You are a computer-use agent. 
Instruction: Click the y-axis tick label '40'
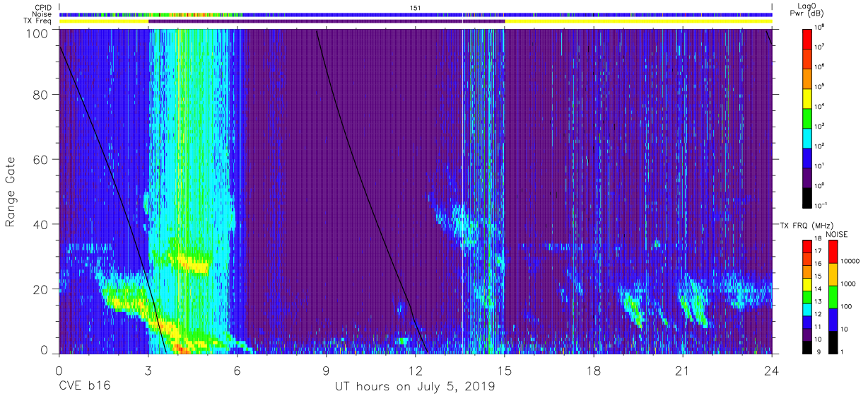40,224
